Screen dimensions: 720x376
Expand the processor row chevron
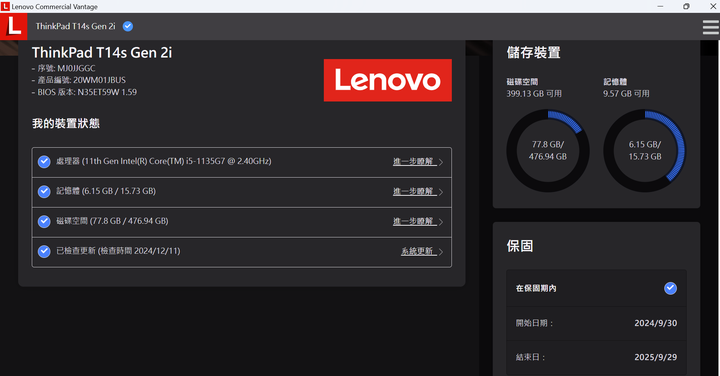pyautogui.click(x=441, y=162)
